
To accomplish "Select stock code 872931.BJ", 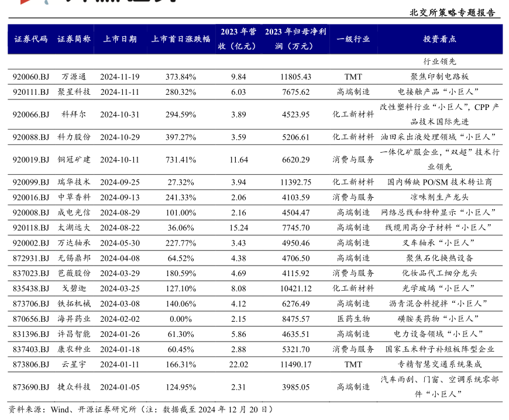I will pyautogui.click(x=31, y=259).
